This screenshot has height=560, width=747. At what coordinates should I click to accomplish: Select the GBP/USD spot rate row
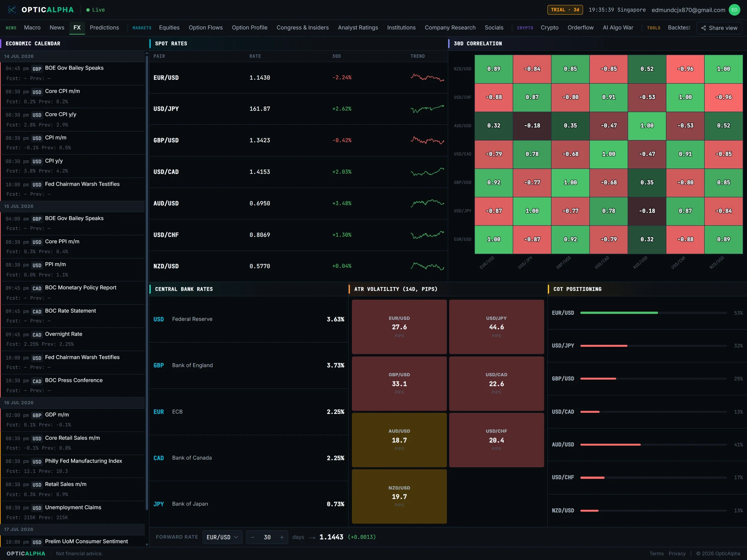pyautogui.click(x=298, y=140)
